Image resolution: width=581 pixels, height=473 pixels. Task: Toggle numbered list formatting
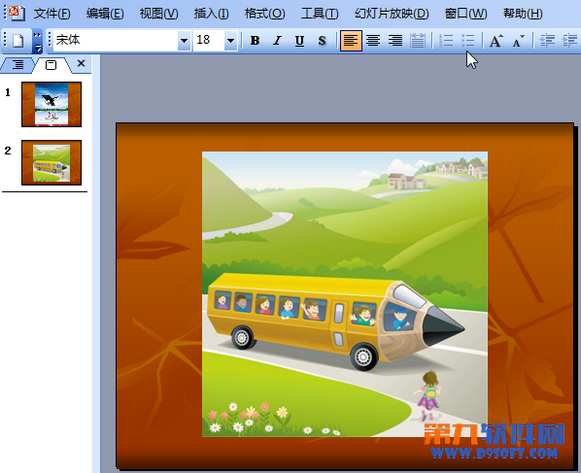click(446, 40)
